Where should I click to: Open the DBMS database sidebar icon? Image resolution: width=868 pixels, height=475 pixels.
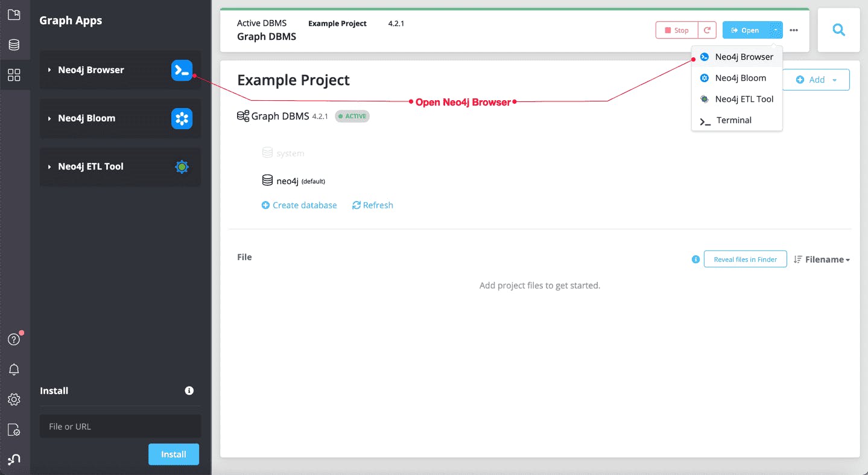click(14, 45)
